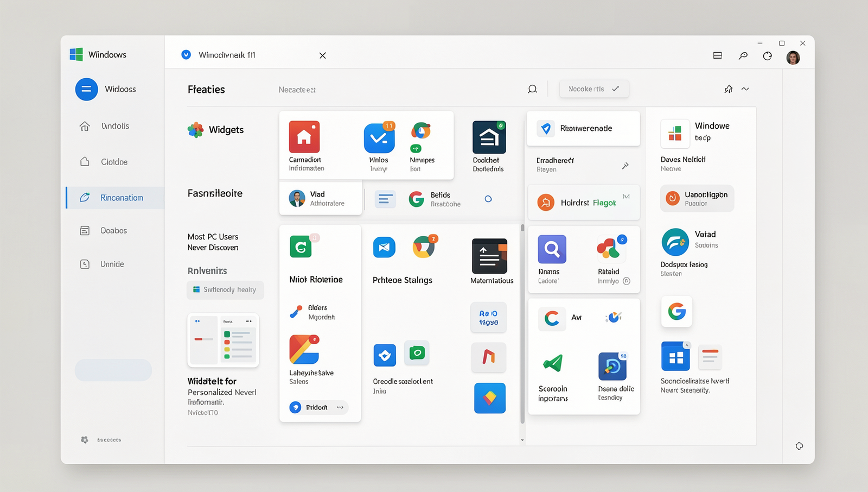Select Unnide in the sidebar
The image size is (868, 492).
pos(116,264)
